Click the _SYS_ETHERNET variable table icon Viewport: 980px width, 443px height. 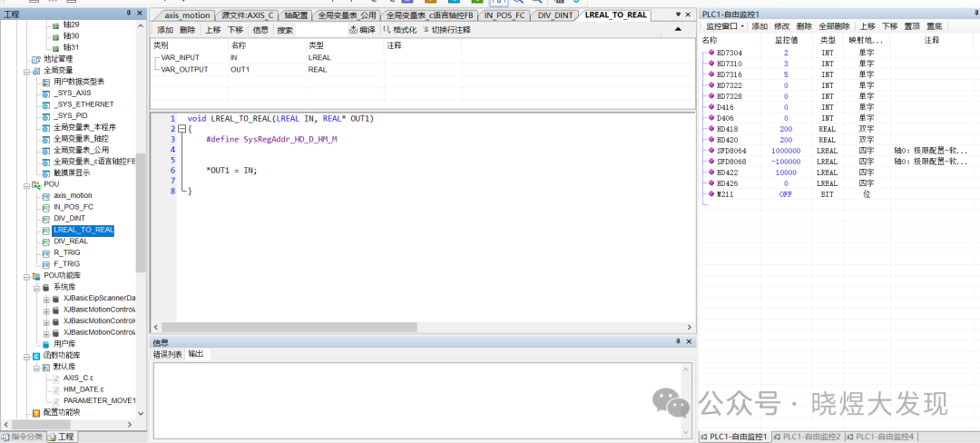45,104
